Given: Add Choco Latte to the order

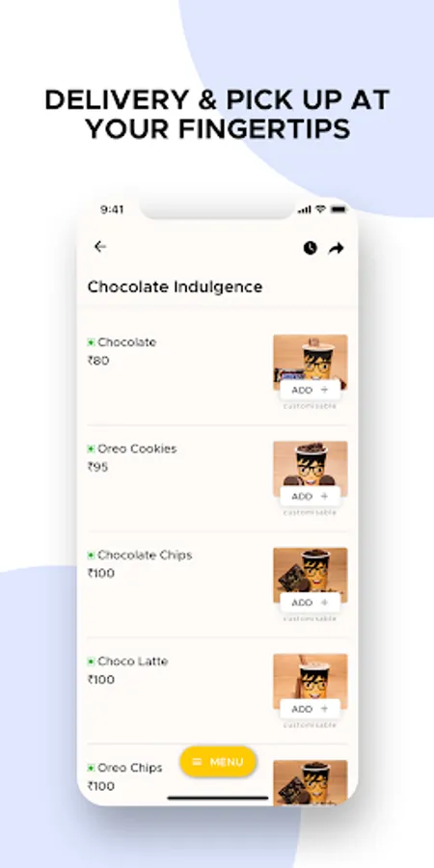Looking at the screenshot, I should point(310,709).
